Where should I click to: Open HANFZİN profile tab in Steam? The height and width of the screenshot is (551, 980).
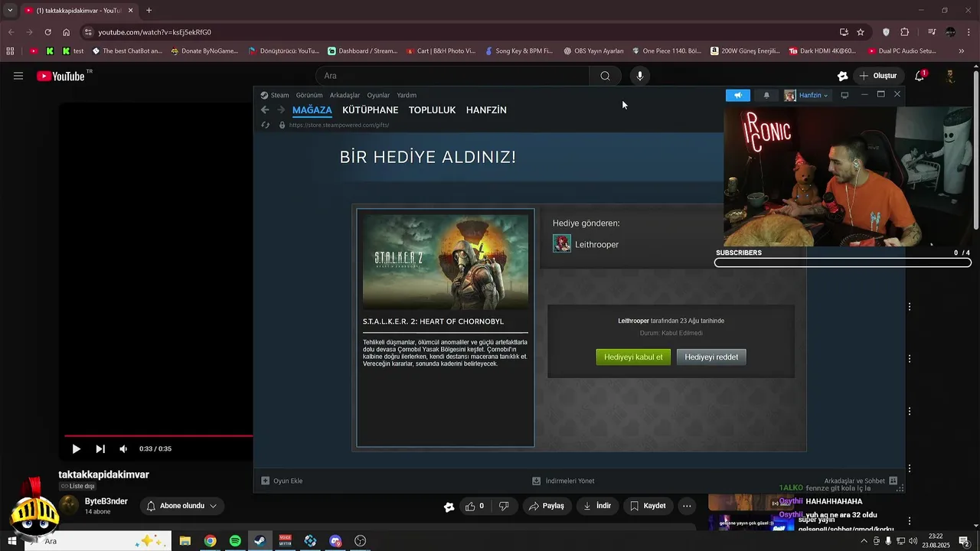[x=486, y=110]
